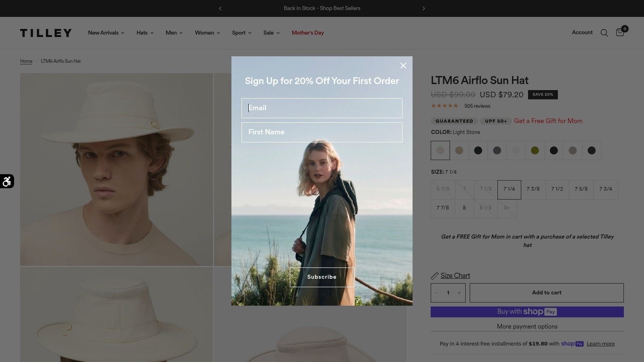The width and height of the screenshot is (644, 362).
Task: Focus the Email field in popup
Action: coord(322,108)
